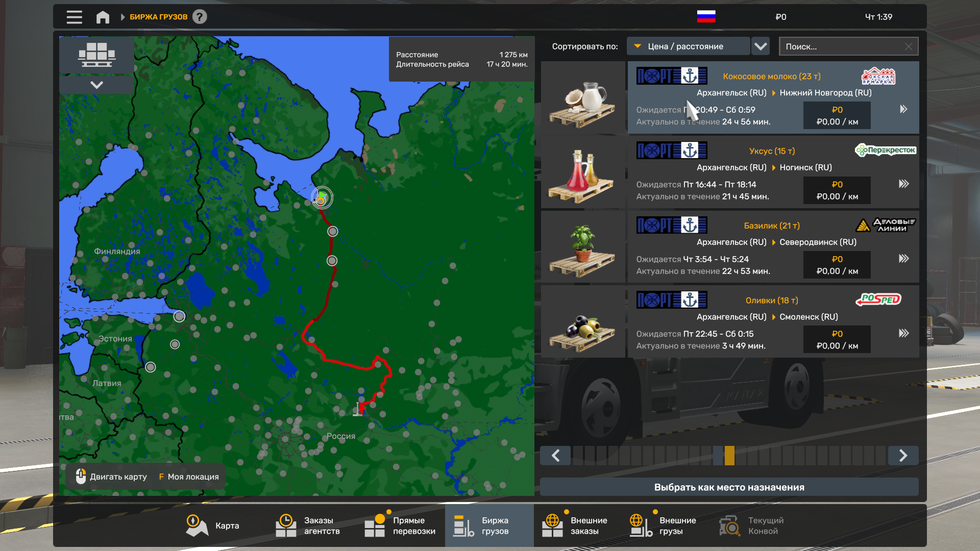Select the cargo pallets filter icon

(96, 55)
